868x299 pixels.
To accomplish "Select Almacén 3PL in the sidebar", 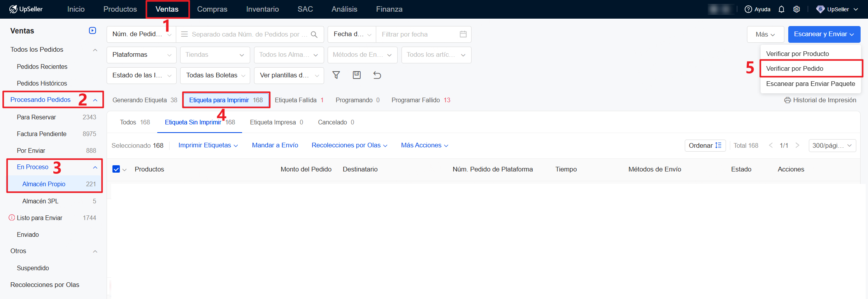I will 40,201.
